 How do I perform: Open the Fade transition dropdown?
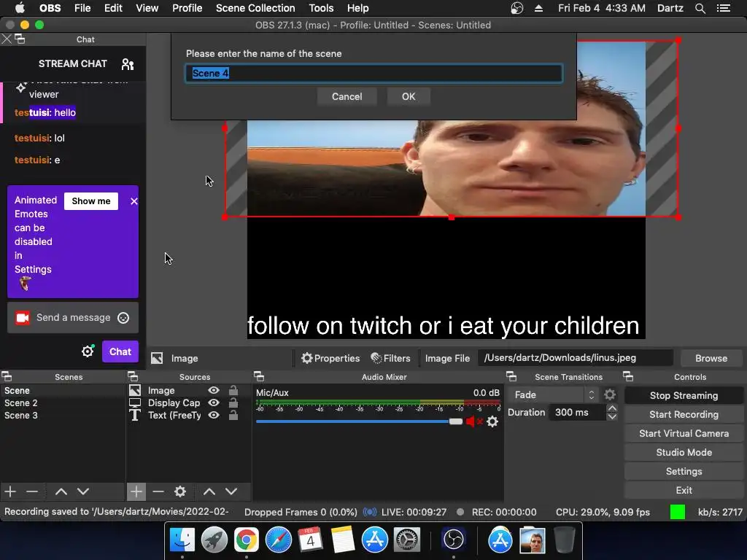click(x=553, y=394)
